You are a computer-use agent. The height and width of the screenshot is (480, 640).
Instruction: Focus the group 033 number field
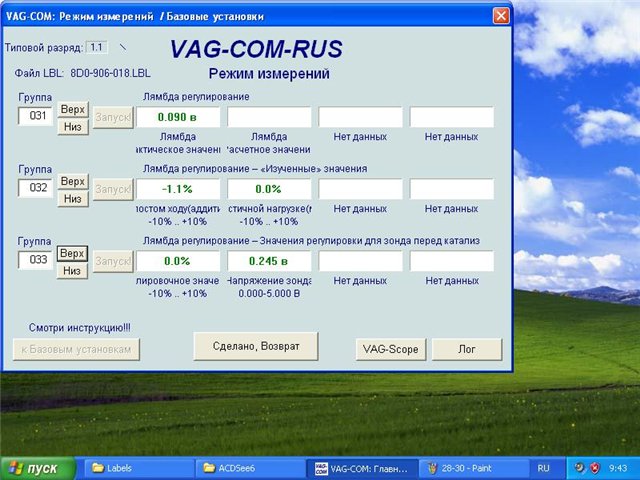point(36,260)
